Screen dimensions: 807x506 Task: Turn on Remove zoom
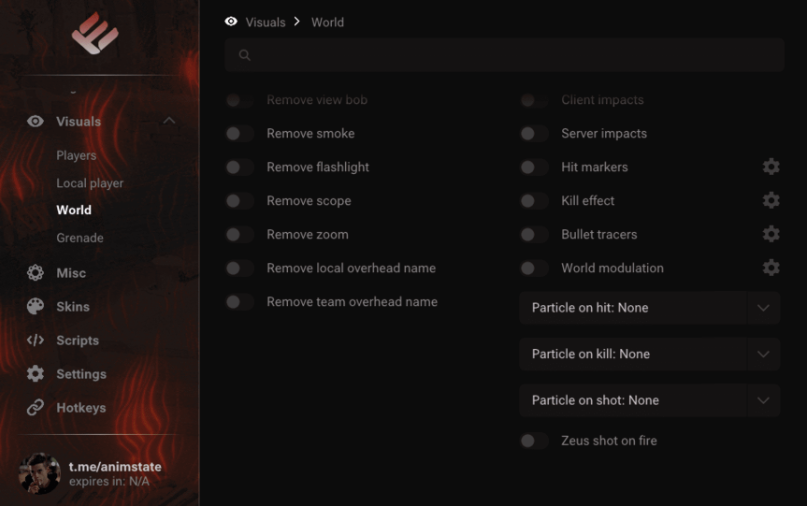(239, 234)
